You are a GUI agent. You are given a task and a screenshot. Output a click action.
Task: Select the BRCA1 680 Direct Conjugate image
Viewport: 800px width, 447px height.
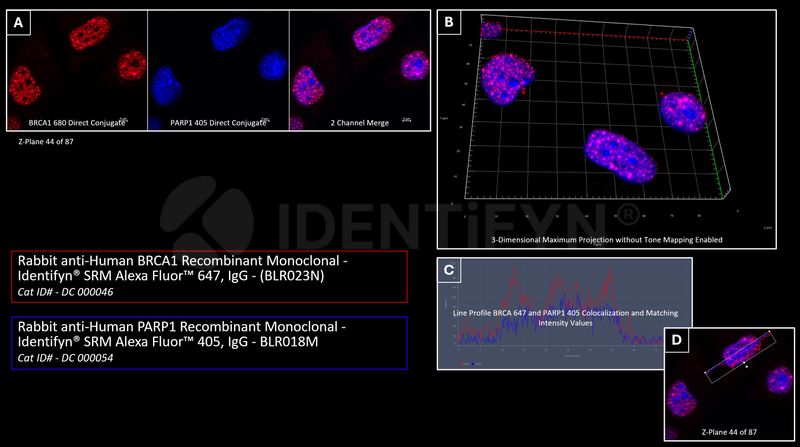[77, 70]
